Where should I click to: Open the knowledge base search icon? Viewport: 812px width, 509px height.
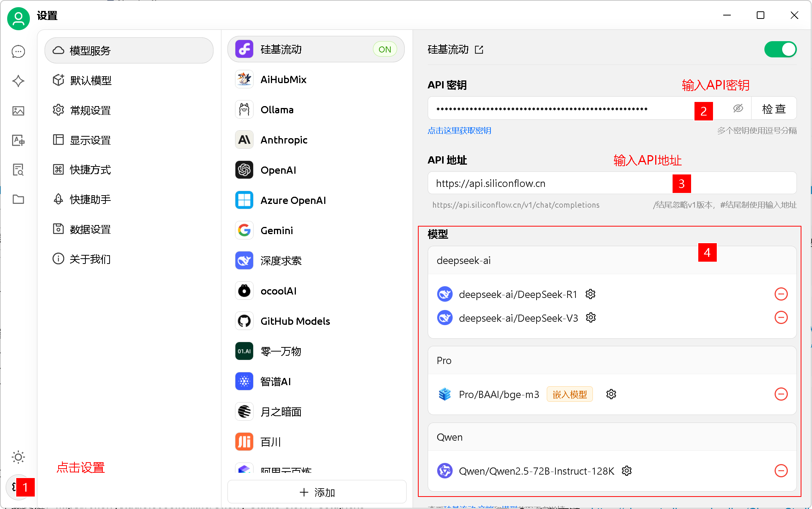pyautogui.click(x=18, y=170)
